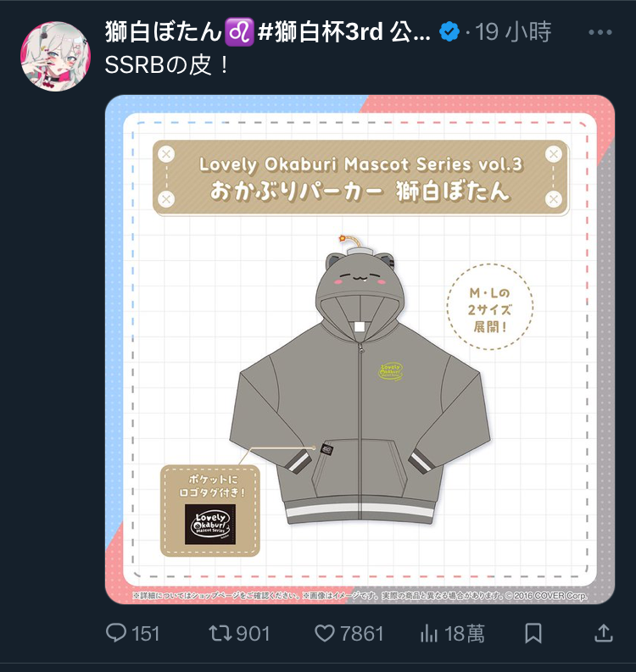Open the author's profile avatar
The width and height of the screenshot is (636, 672).
click(x=56, y=56)
